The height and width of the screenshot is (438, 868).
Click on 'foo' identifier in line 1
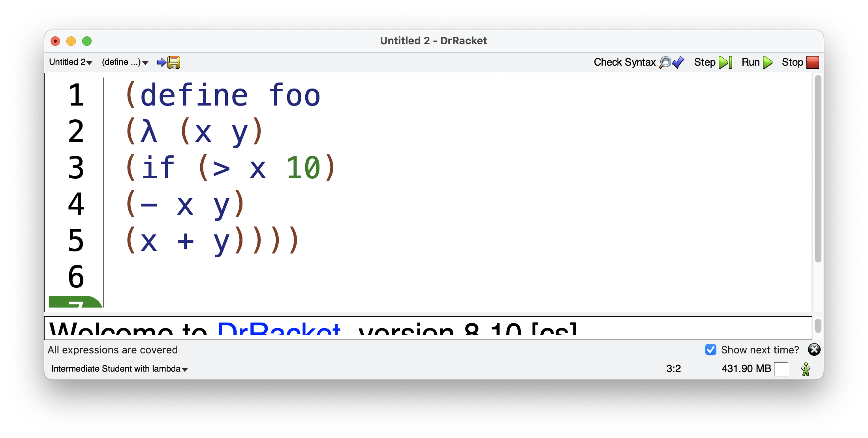pyautogui.click(x=294, y=96)
